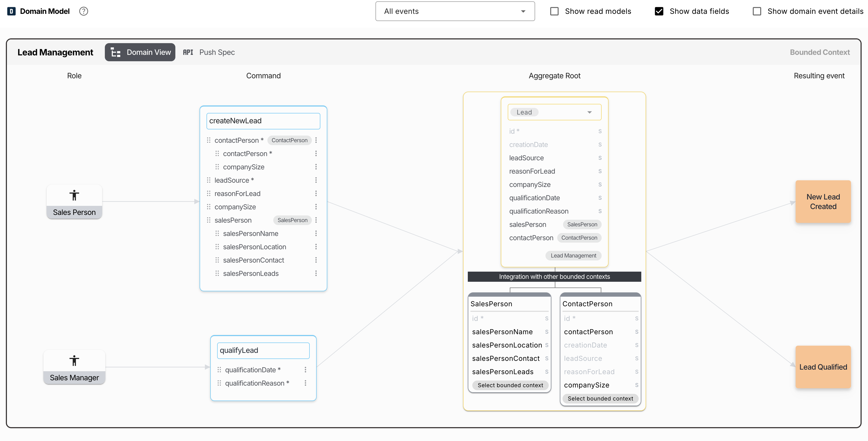The height and width of the screenshot is (441, 868).
Task: Edit the qualifyLead command name field
Action: click(x=263, y=351)
